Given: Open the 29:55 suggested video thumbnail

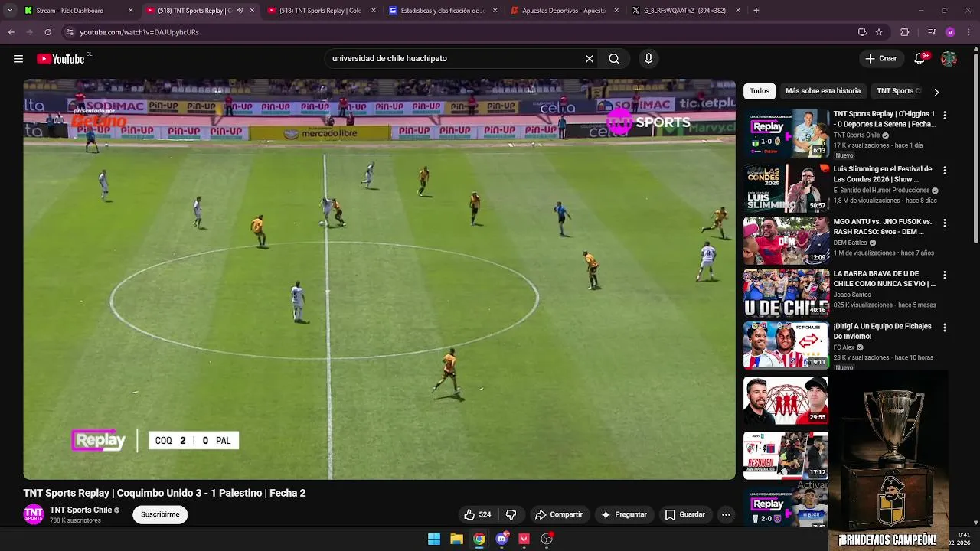Looking at the screenshot, I should pyautogui.click(x=786, y=401).
